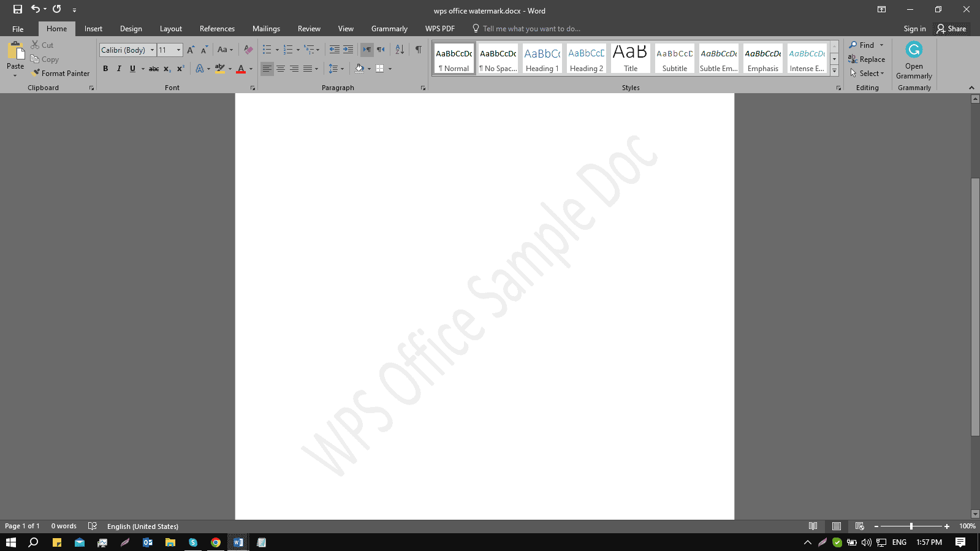
Task: Open Google Chrome from the taskbar
Action: pos(216,542)
